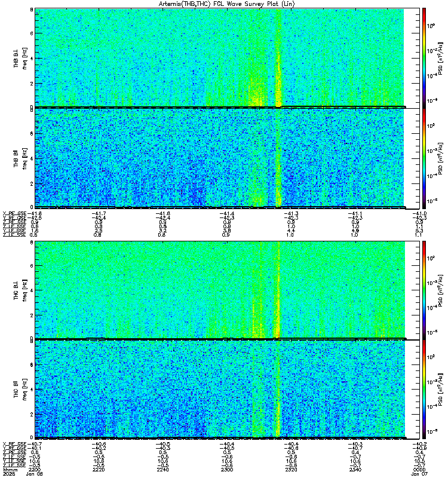Click 'PSD [nT²/Hz]' label of THC B∥ color bar

point(441,390)
